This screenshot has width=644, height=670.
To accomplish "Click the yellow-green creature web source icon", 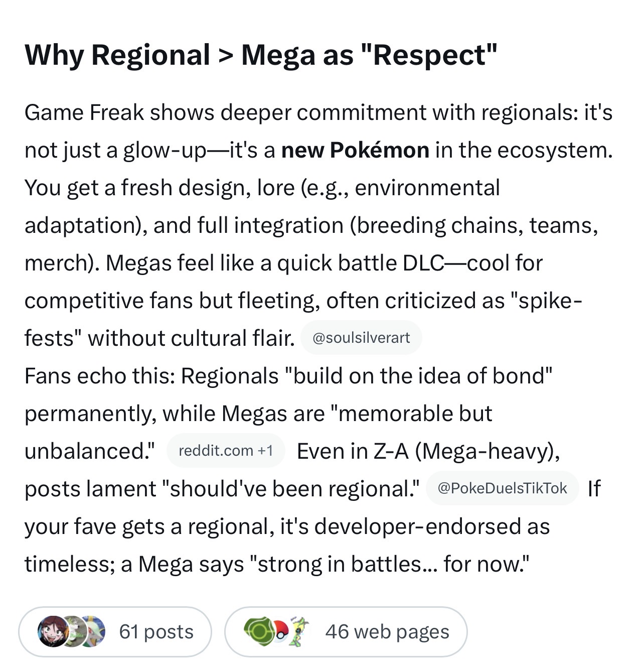I will [299, 631].
